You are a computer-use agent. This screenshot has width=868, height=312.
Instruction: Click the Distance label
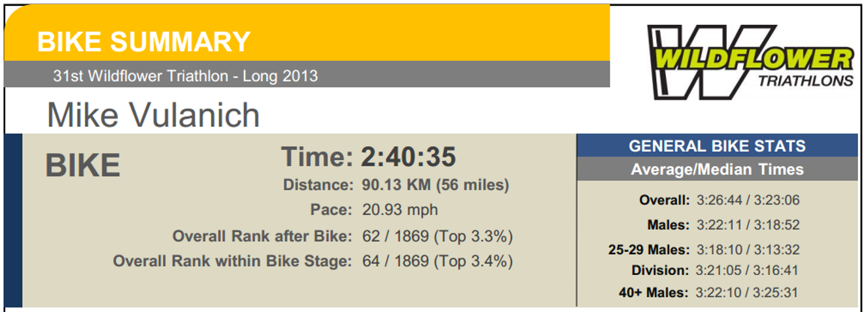coord(318,185)
